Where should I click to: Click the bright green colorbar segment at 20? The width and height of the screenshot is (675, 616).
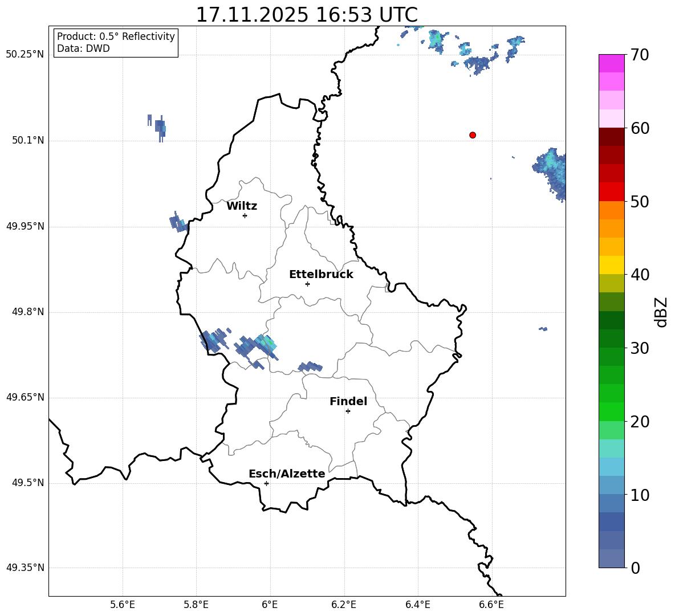click(611, 412)
